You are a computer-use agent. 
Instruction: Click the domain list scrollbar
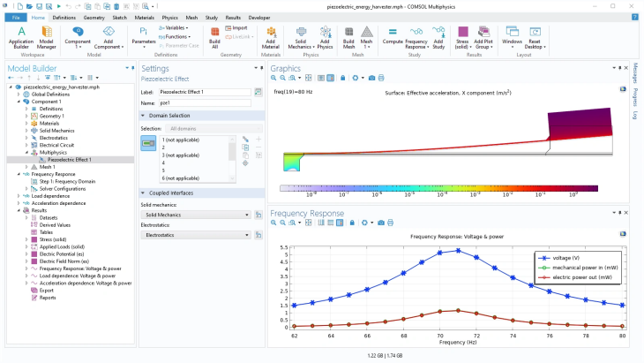(x=232, y=159)
